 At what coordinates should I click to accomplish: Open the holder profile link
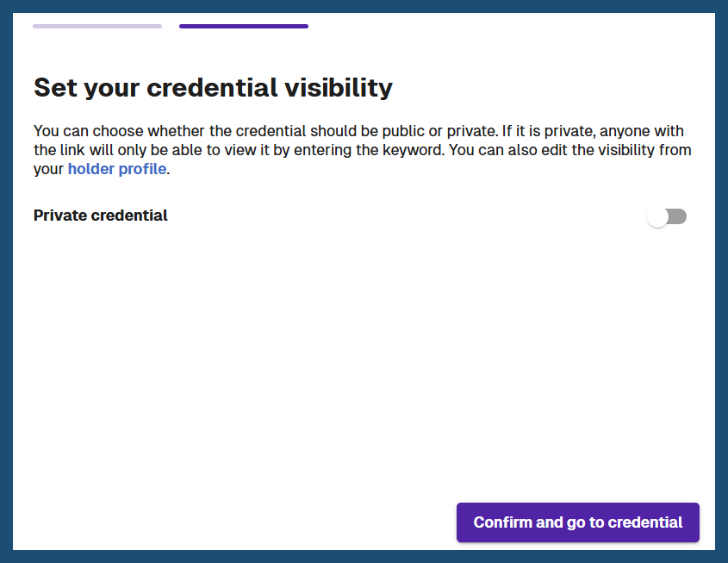(117, 169)
